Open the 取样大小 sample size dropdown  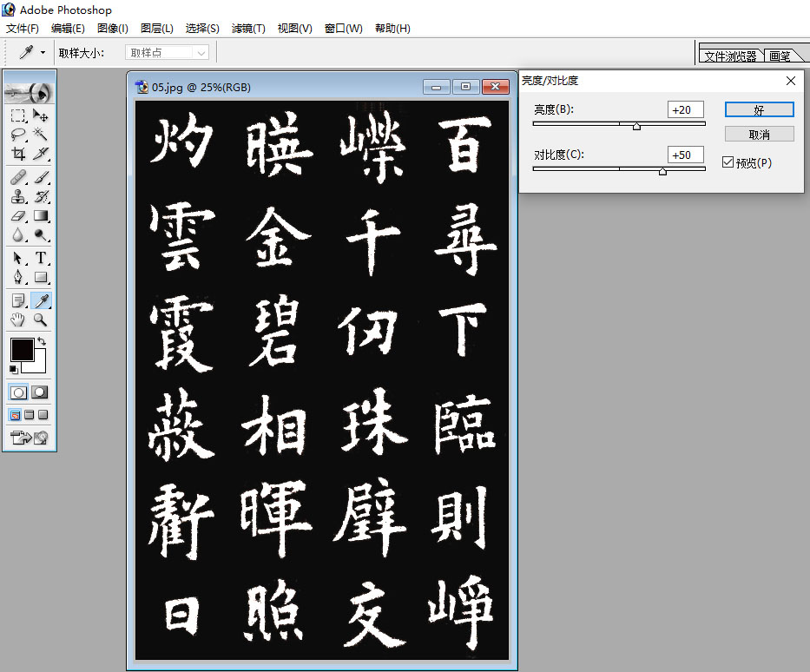click(x=167, y=52)
